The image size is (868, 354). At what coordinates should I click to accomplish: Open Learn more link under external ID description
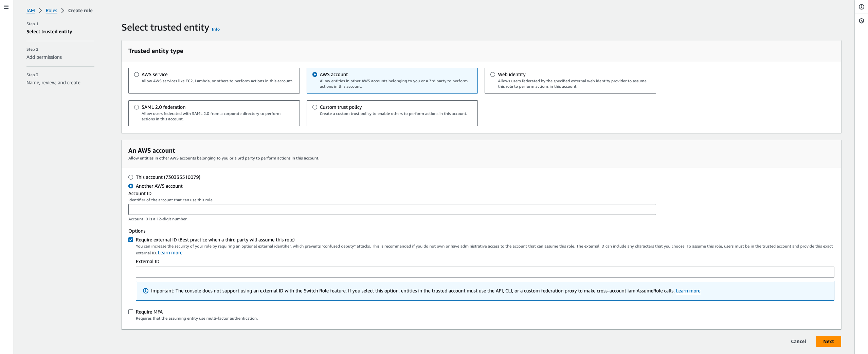coord(170,253)
